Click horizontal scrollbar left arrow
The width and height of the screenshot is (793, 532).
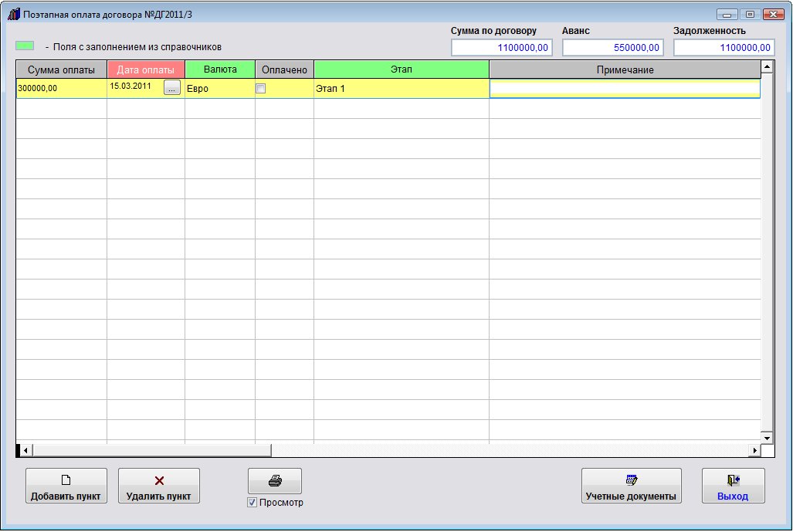click(25, 450)
